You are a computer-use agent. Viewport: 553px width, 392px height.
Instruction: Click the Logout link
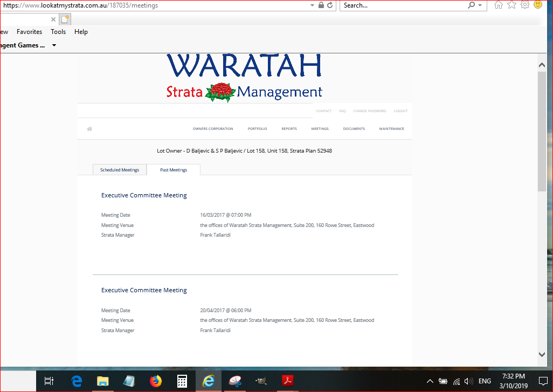coord(400,111)
